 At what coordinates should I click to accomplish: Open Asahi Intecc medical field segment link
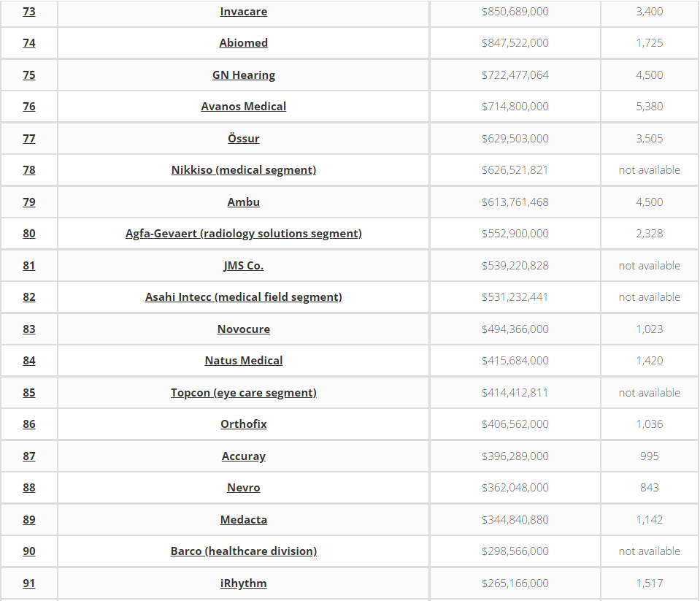243,297
